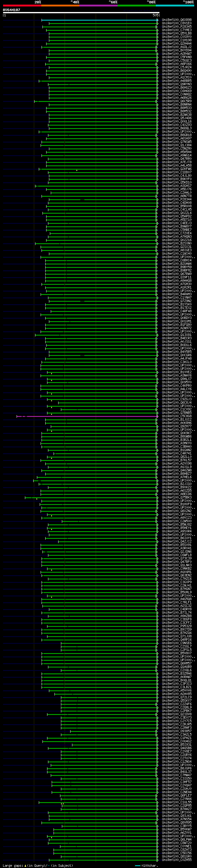The height and width of the screenshot is (868, 197).
Task: Select hit label UniRef100_C2W500
Action: (176, 521)
